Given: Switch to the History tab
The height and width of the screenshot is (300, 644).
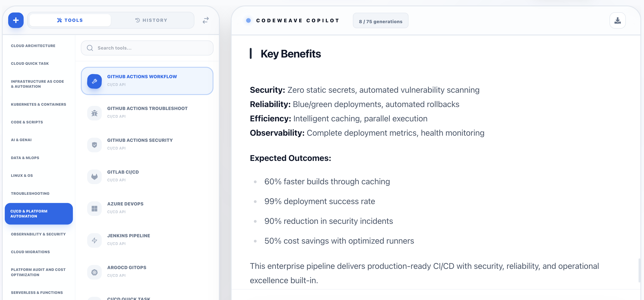Looking at the screenshot, I should pos(151,20).
